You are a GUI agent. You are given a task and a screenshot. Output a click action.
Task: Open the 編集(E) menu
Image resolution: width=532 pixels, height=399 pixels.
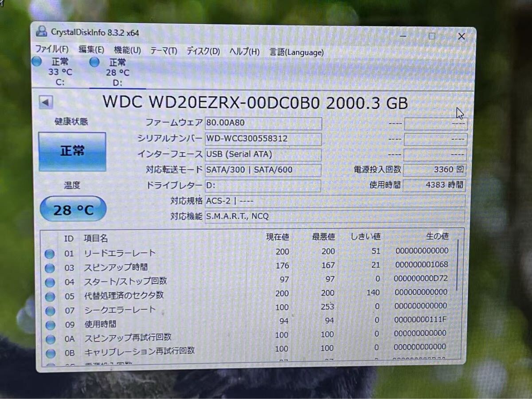coord(91,50)
